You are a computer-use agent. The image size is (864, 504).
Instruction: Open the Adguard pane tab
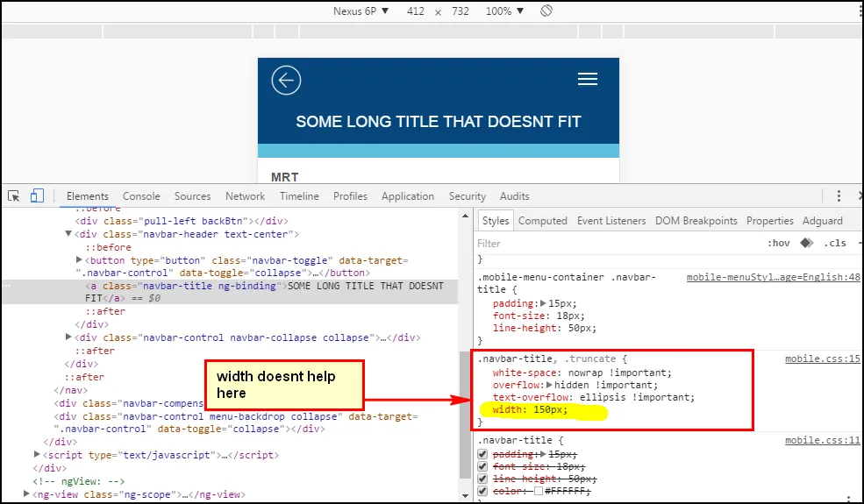pyautogui.click(x=822, y=221)
